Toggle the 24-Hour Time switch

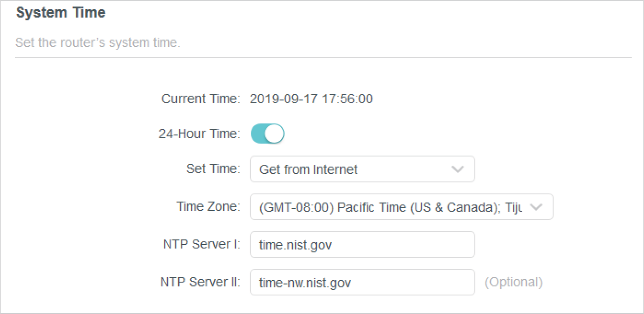(267, 134)
